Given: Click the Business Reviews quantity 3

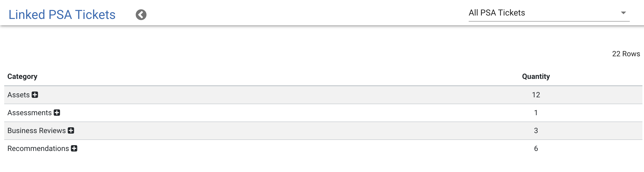Looking at the screenshot, I should (536, 130).
